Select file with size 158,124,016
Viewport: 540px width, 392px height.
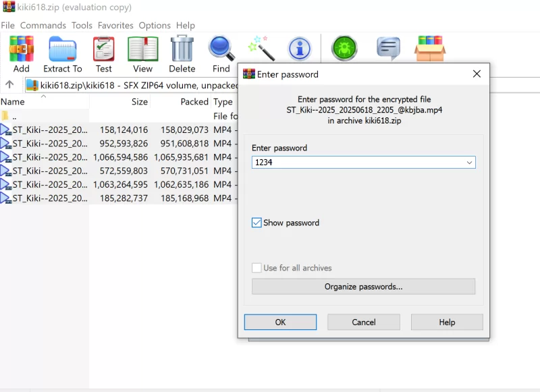tap(119, 130)
